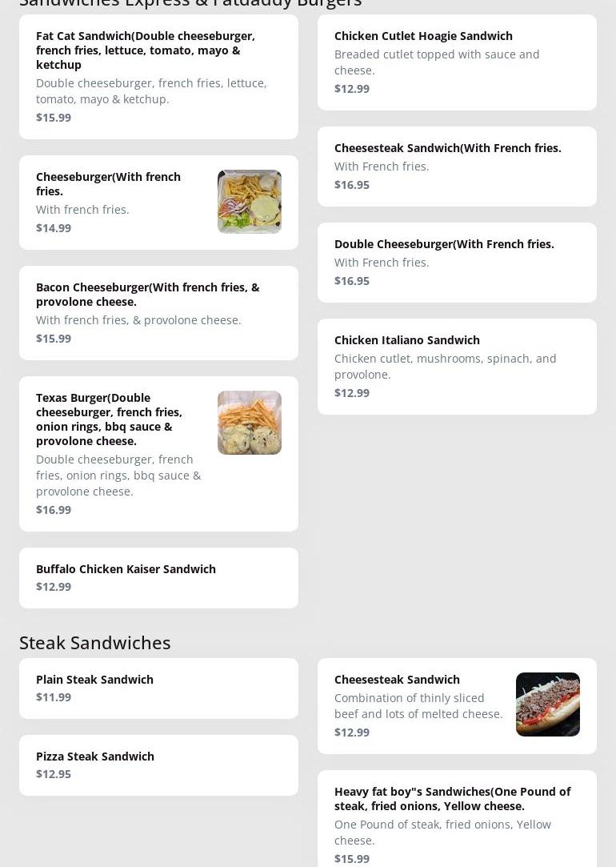Open Heavy fat boy"s Sandwiches item
Image resolution: width=616 pixels, height=867 pixels.
[457, 819]
